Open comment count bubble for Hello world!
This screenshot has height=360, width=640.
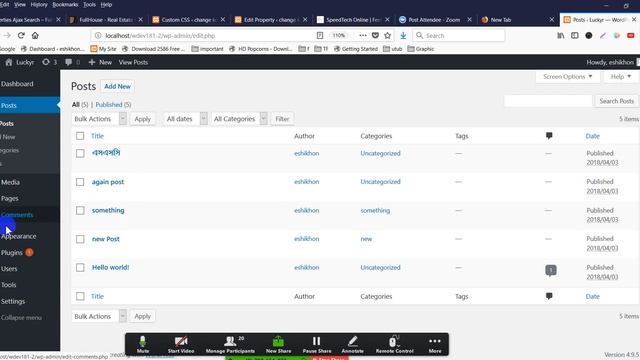coord(551,270)
